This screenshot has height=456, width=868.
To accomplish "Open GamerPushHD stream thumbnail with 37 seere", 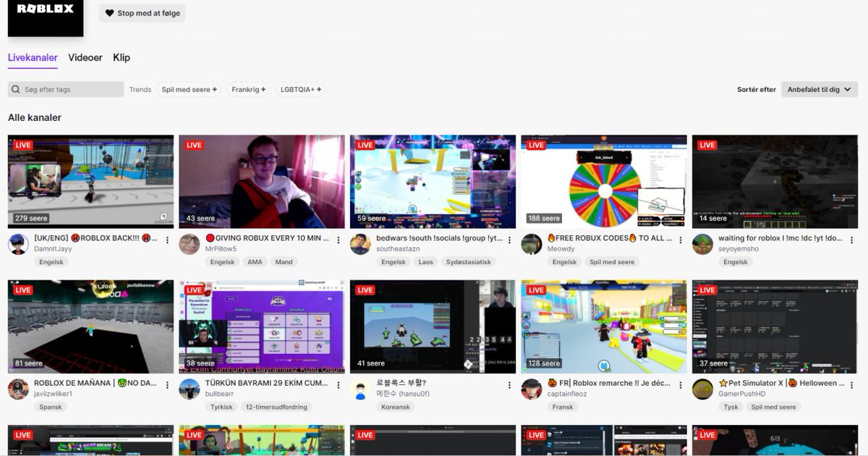I will pos(775,326).
